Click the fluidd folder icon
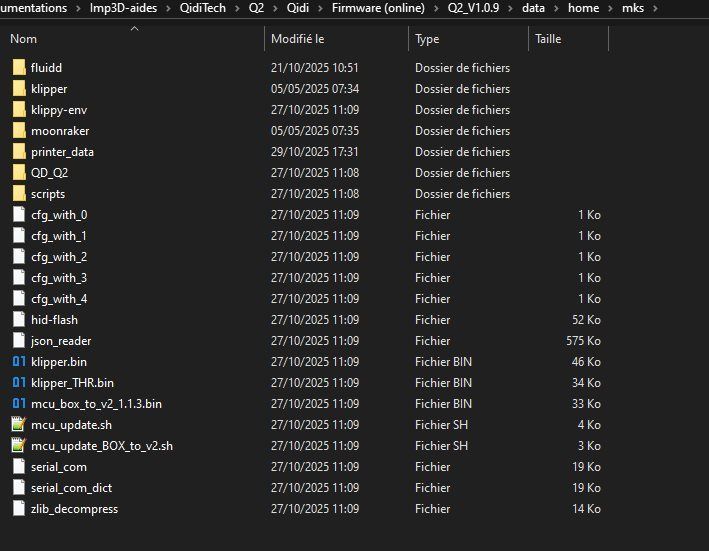 click(x=19, y=68)
